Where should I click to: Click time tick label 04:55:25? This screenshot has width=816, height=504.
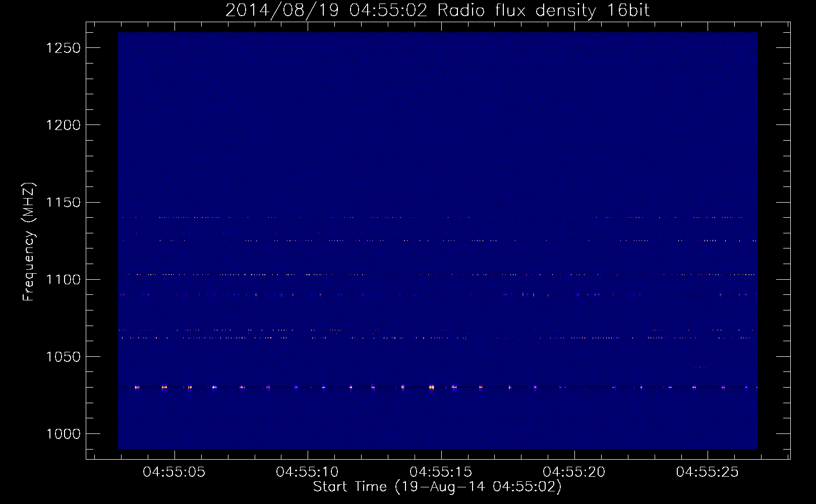click(x=707, y=472)
